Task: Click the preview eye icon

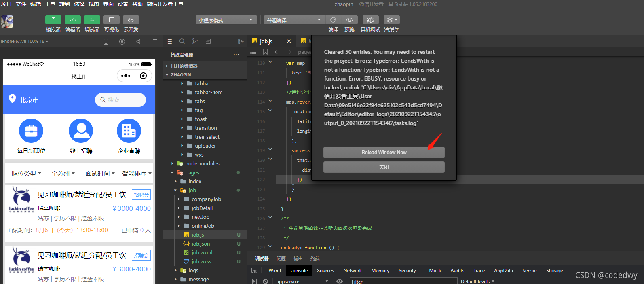Action: point(350,20)
